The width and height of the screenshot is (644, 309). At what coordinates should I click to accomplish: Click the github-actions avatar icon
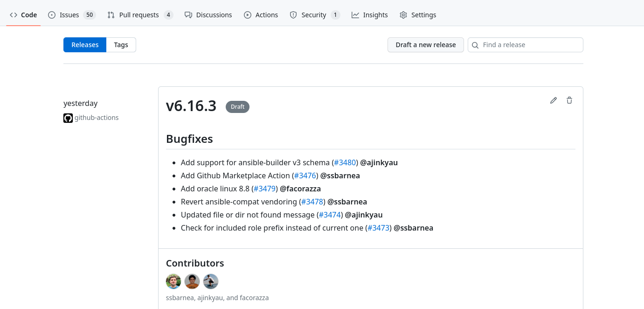coord(68,118)
